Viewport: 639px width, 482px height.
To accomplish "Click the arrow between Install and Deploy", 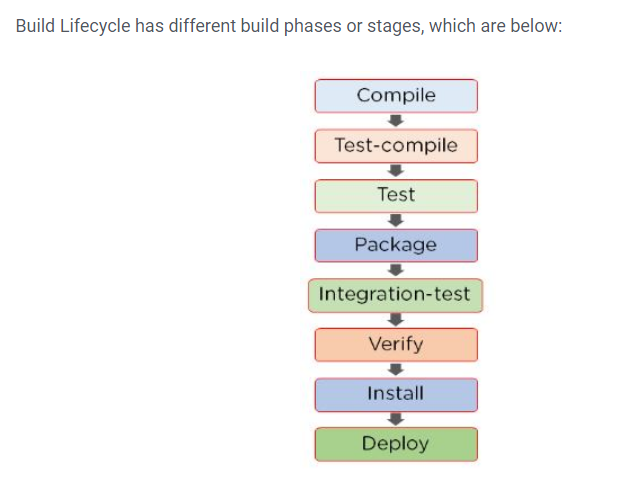I will (x=396, y=419).
